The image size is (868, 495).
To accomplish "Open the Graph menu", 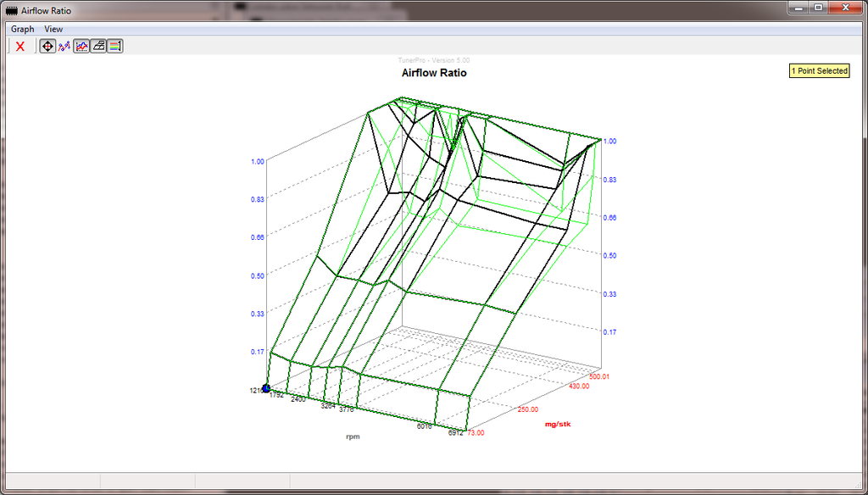I will 23,29.
